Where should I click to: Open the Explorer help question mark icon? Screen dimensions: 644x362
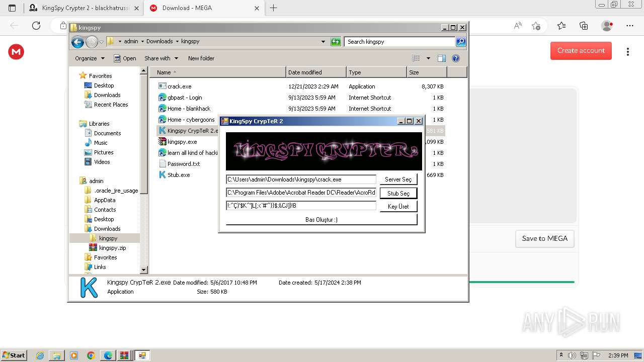point(456,58)
